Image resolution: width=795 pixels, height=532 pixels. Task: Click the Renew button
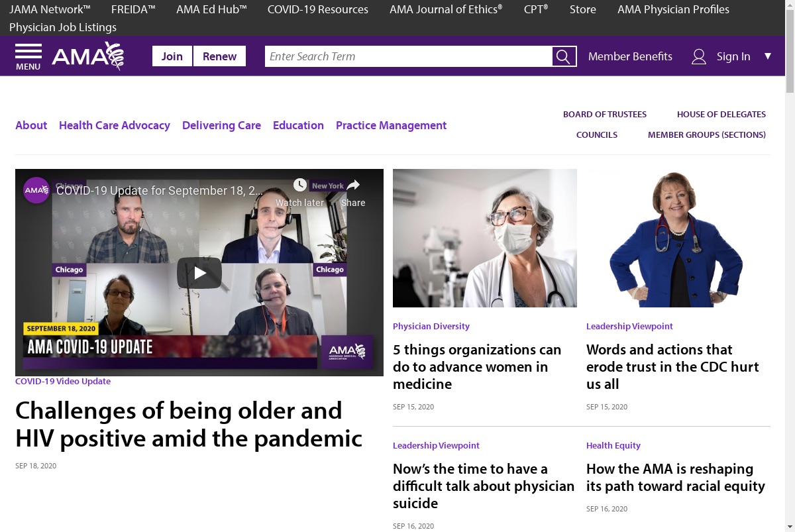point(219,56)
